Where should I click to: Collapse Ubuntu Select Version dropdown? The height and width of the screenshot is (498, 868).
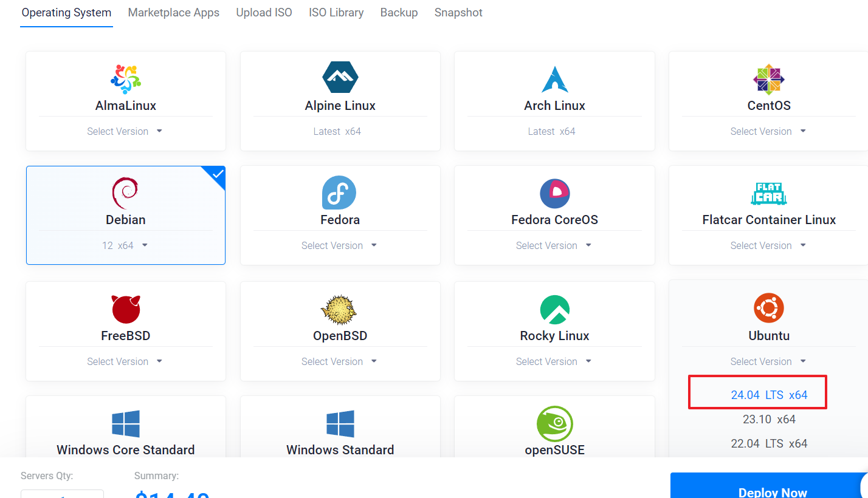coord(769,361)
